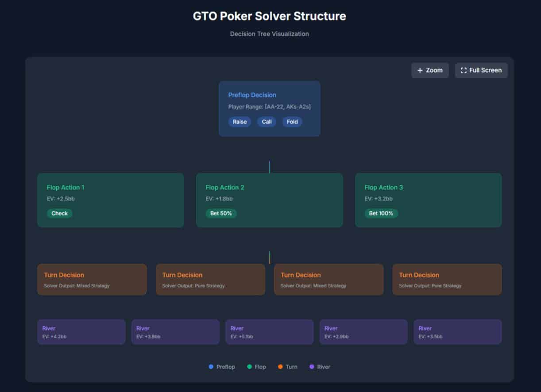Click River card with EV: +2.9bb

tap(363, 332)
